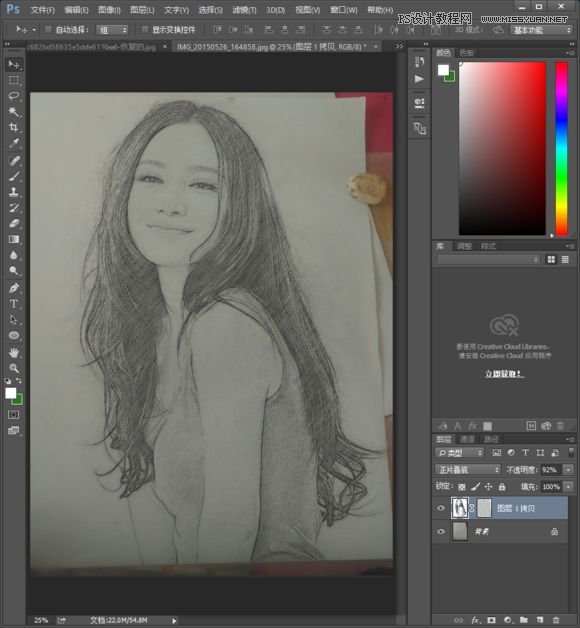
Task: Switch libraries to grid view
Action: click(x=551, y=260)
